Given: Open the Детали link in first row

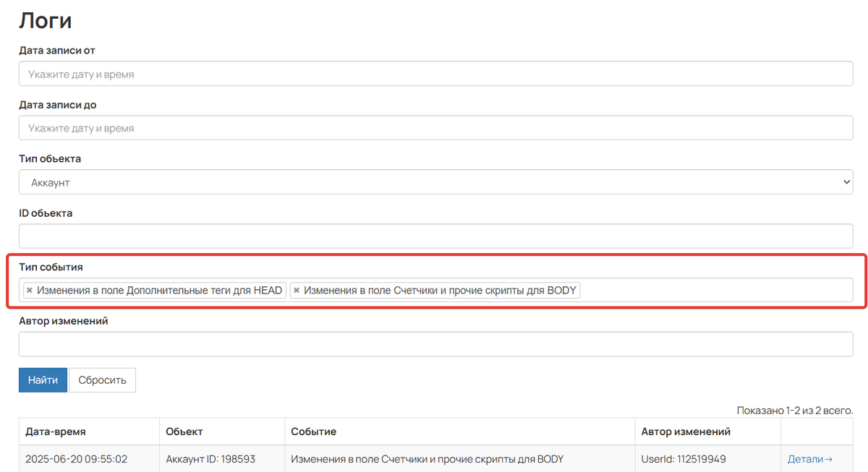Looking at the screenshot, I should [x=810, y=459].
